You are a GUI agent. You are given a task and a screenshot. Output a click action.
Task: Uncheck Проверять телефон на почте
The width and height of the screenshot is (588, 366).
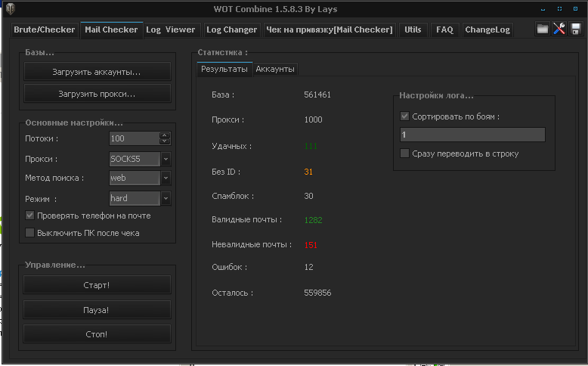point(29,216)
